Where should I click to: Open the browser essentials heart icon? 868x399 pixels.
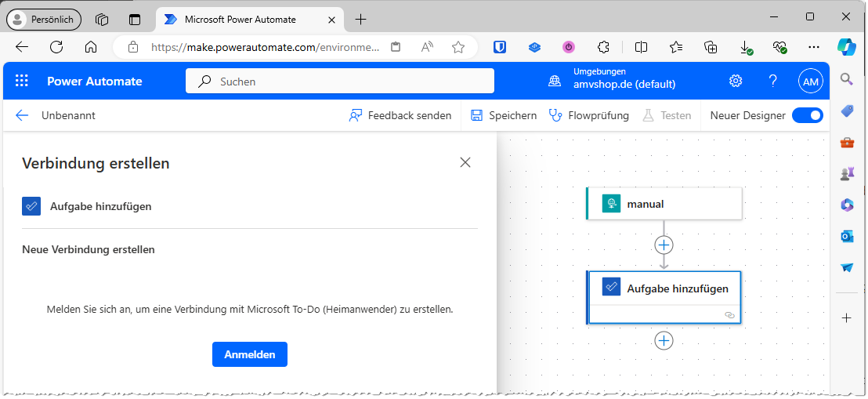[x=780, y=48]
